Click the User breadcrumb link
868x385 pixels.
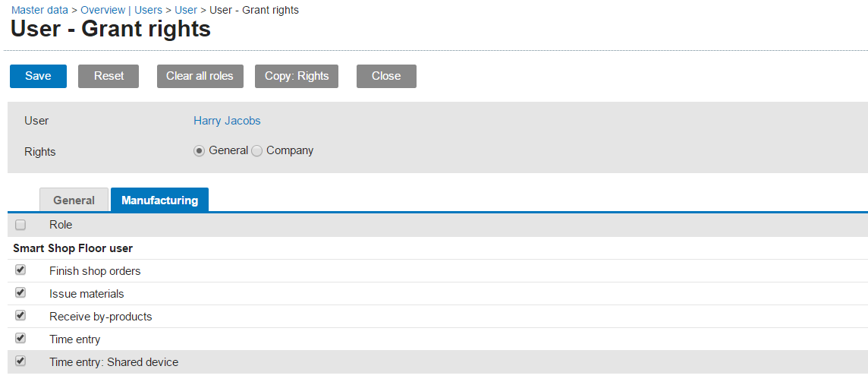[186, 10]
